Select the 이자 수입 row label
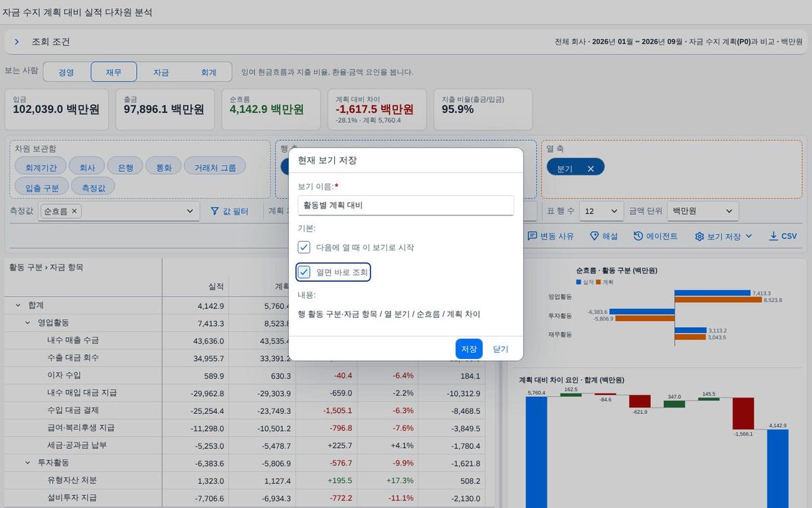Image resolution: width=812 pixels, height=508 pixels. point(64,375)
